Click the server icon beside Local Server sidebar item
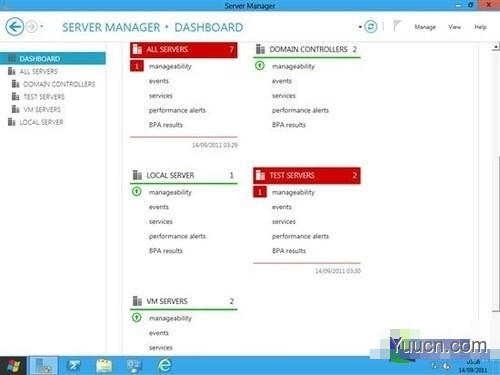This screenshot has height=375, width=500. click(x=12, y=122)
